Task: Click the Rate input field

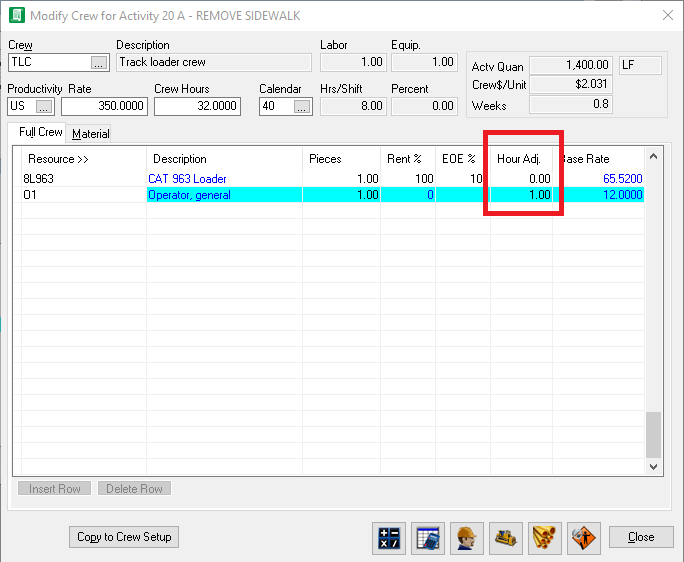Action: [103, 106]
